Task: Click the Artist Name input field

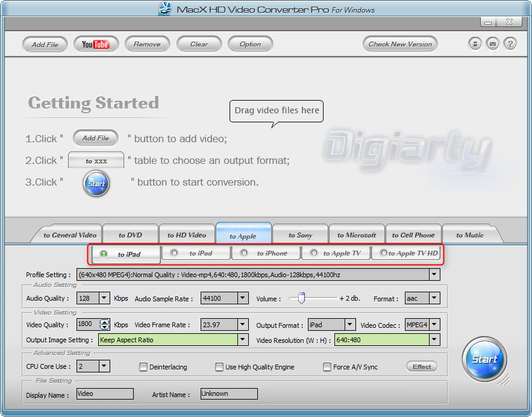Action: (x=229, y=393)
